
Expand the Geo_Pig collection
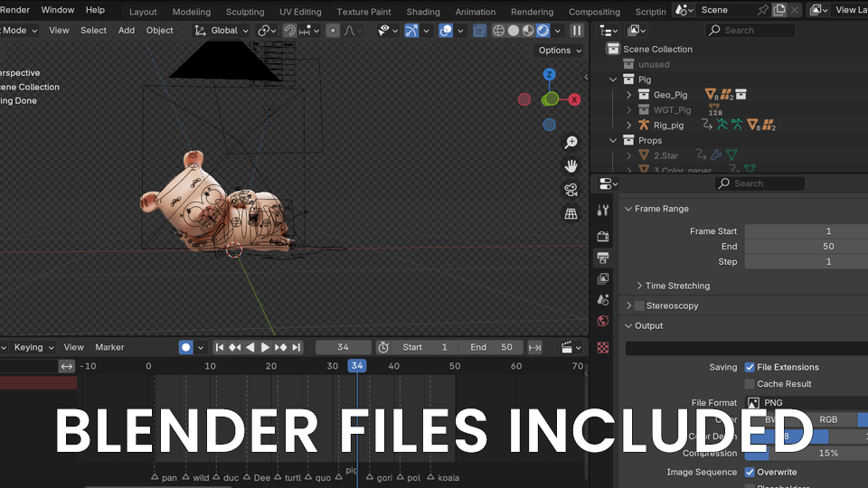629,95
